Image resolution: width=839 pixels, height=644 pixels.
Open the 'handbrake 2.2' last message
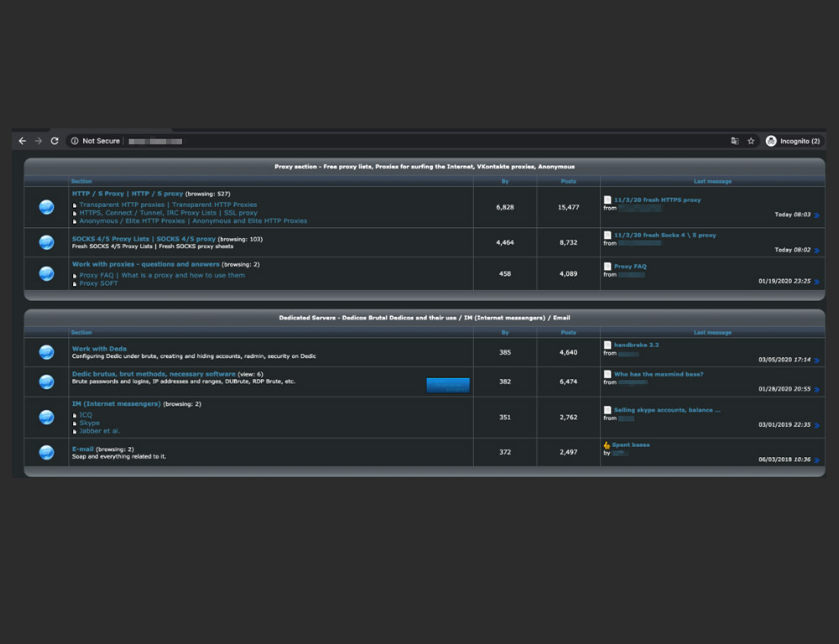[636, 345]
